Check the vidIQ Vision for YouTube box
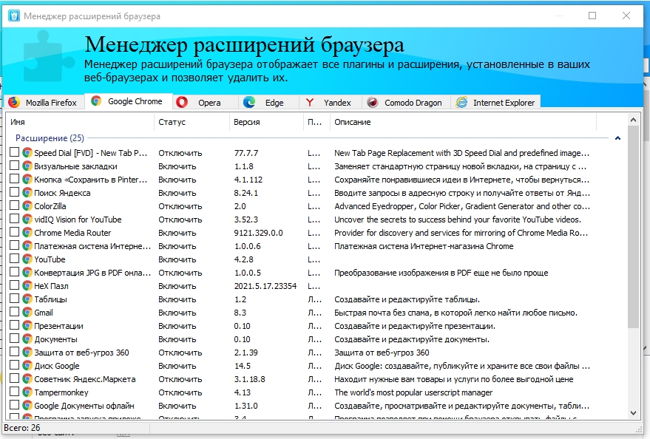The height and width of the screenshot is (439, 650). pos(14,218)
